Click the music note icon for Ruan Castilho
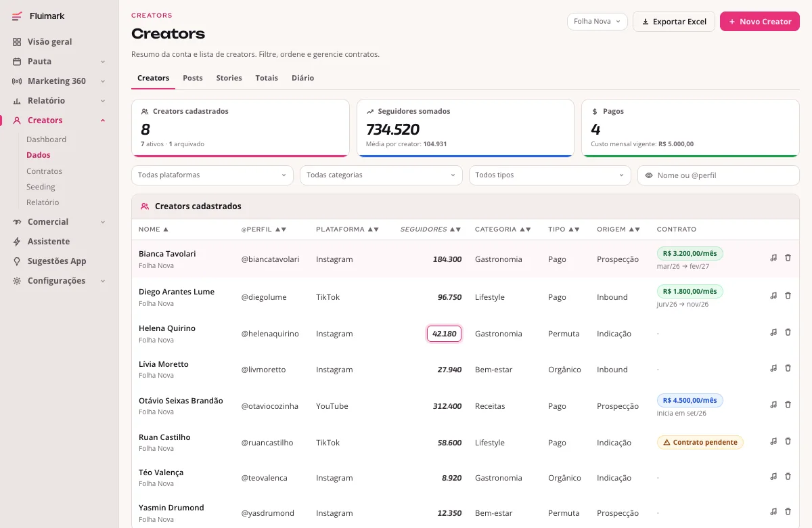 (773, 441)
